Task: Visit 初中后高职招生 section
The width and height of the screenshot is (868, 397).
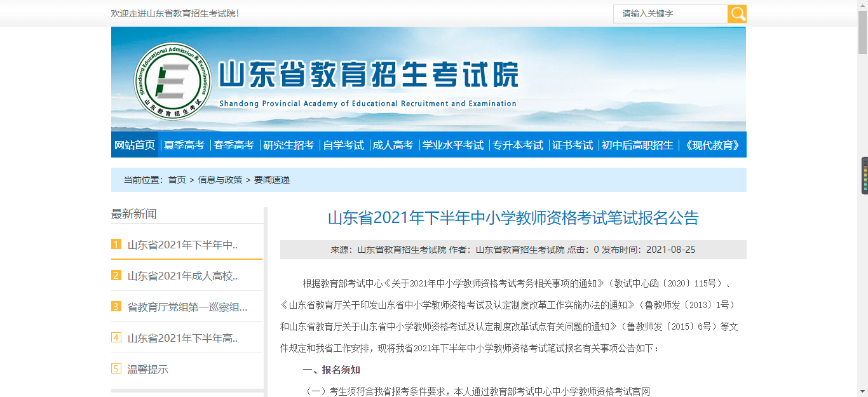Action: 637,145
